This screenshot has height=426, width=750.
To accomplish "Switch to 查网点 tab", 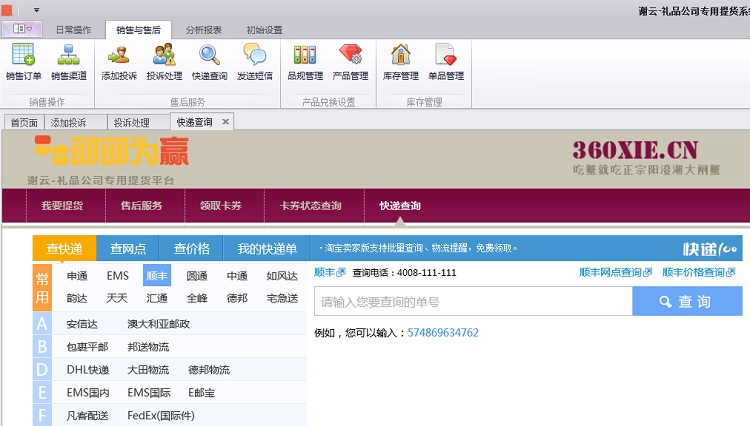I will 128,248.
